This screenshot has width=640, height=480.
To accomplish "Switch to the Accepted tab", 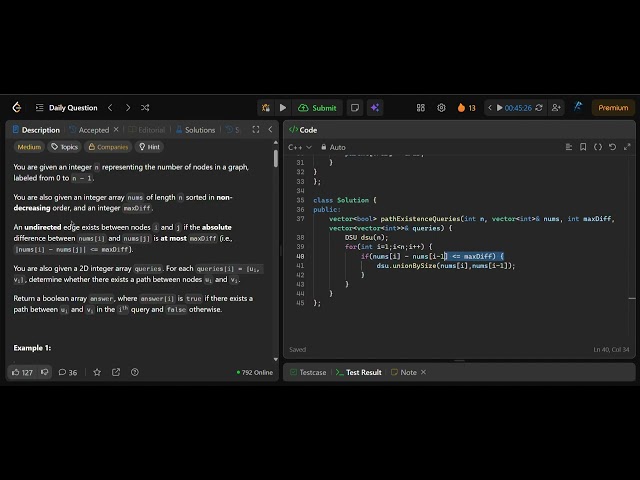I will 89,130.
